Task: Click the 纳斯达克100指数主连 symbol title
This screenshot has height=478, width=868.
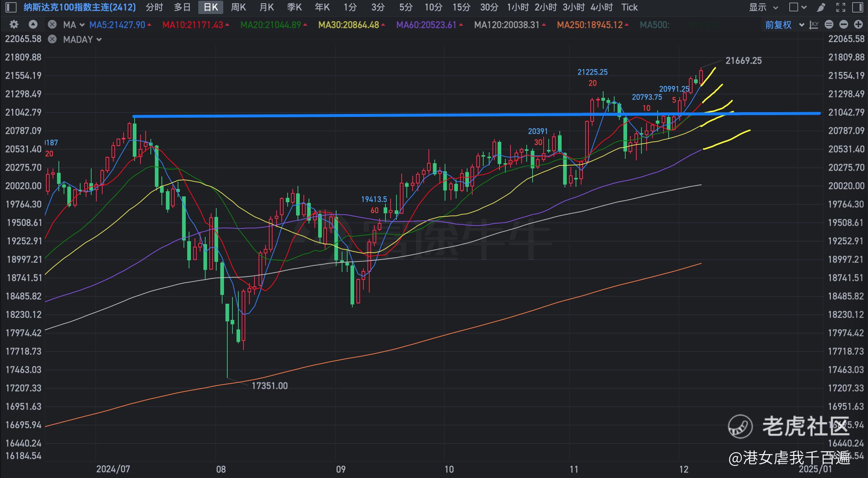Action: [80, 7]
